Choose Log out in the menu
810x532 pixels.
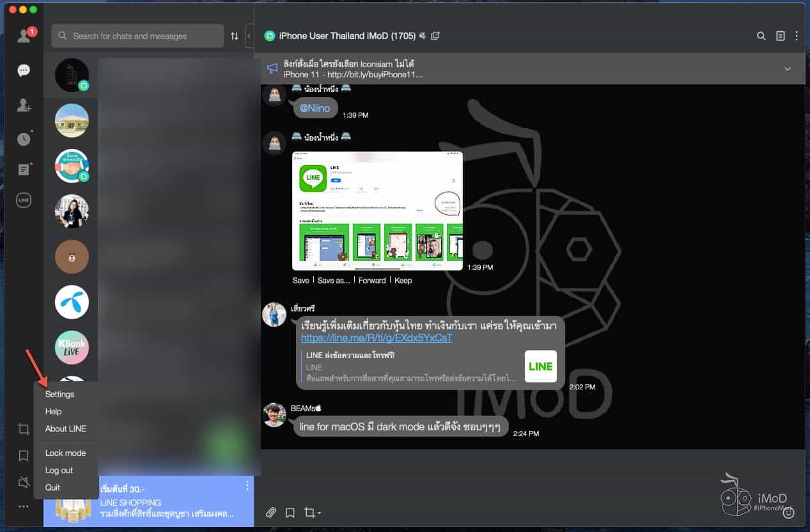click(59, 470)
